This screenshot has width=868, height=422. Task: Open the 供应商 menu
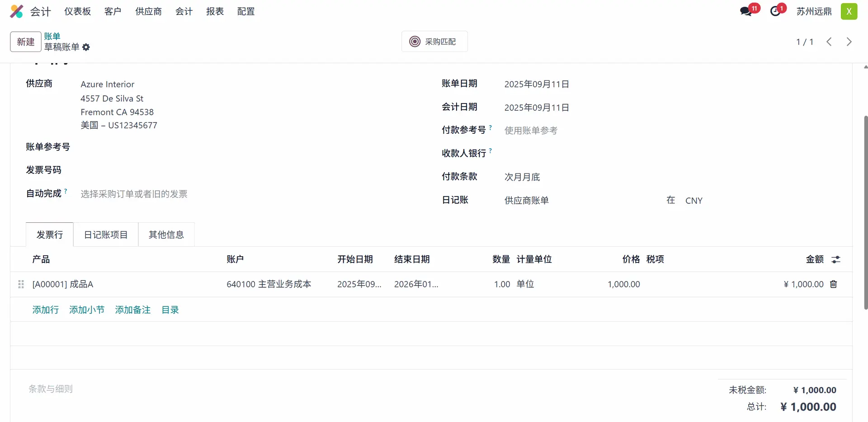148,11
